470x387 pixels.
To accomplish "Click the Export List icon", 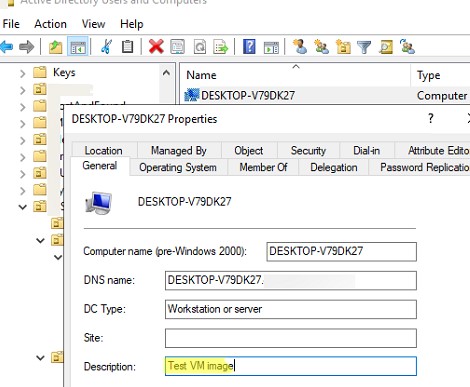I will pyautogui.click(x=221, y=47).
